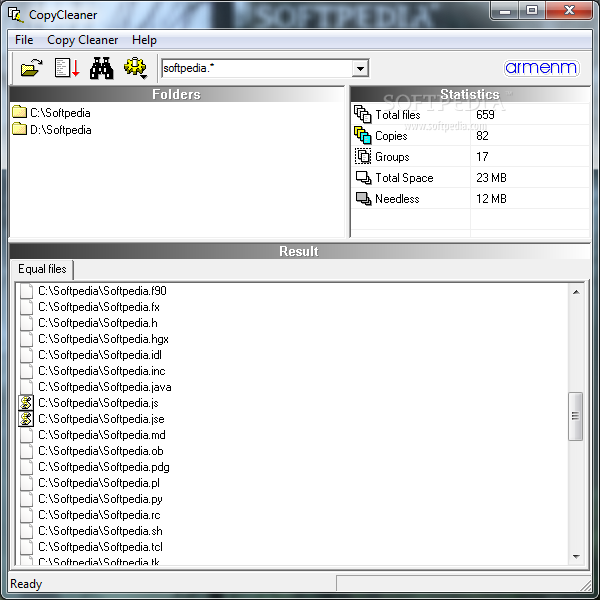
Task: Click the Copies statistics icon
Action: (x=363, y=135)
